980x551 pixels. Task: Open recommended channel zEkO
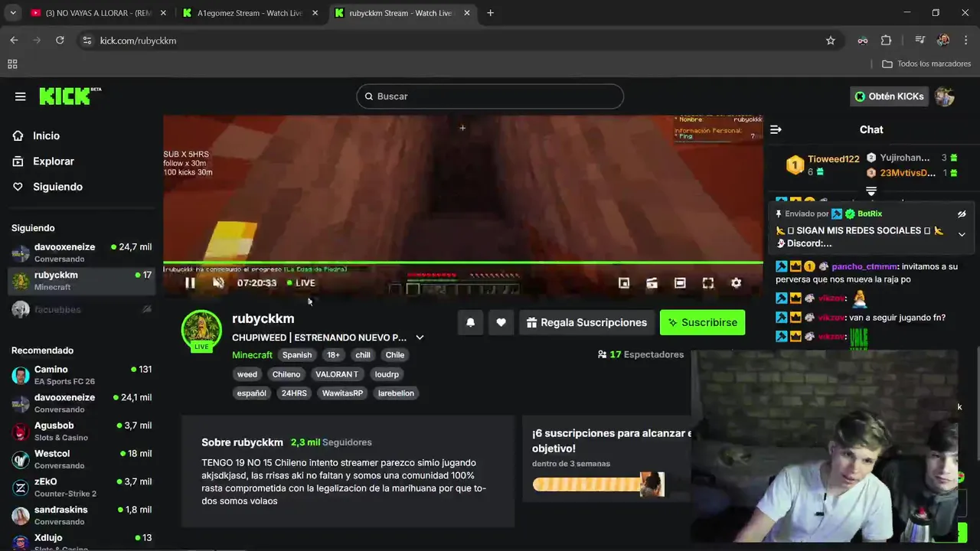point(81,487)
